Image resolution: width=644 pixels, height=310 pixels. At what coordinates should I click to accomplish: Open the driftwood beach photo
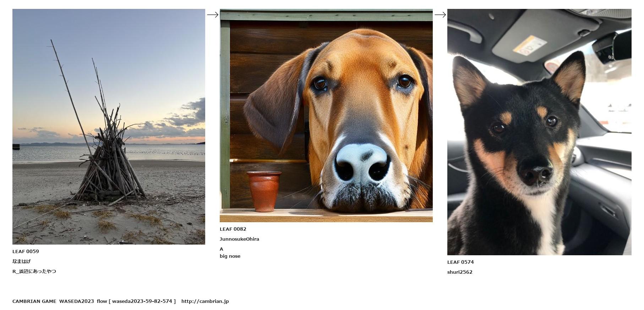(x=109, y=127)
